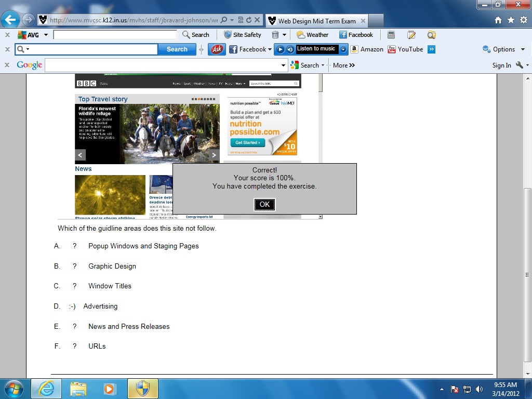The width and height of the screenshot is (532, 399).
Task: Click the Ask toolbar logo button
Action: coord(217,49)
